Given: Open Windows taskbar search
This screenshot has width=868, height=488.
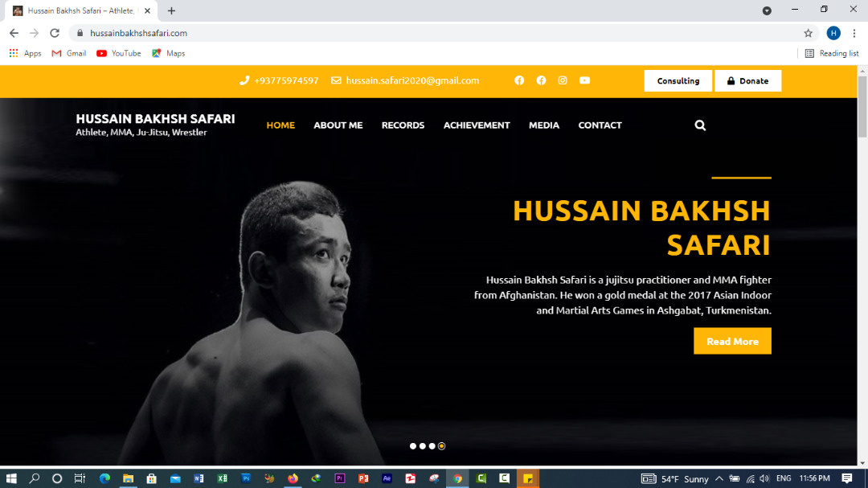Looking at the screenshot, I should point(35,478).
